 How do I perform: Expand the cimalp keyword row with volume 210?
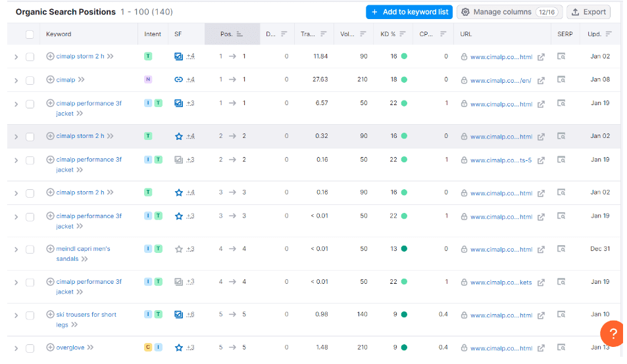[16, 81]
